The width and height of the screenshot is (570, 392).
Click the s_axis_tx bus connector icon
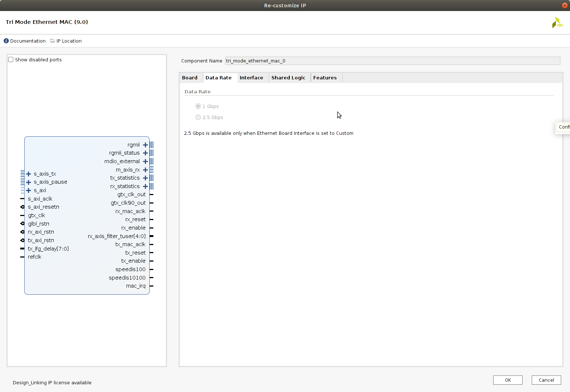(x=22, y=174)
